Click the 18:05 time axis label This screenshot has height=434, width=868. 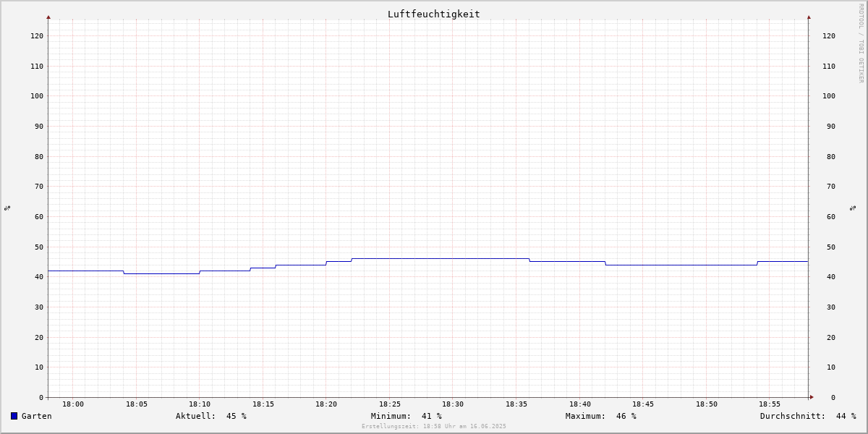[137, 404]
